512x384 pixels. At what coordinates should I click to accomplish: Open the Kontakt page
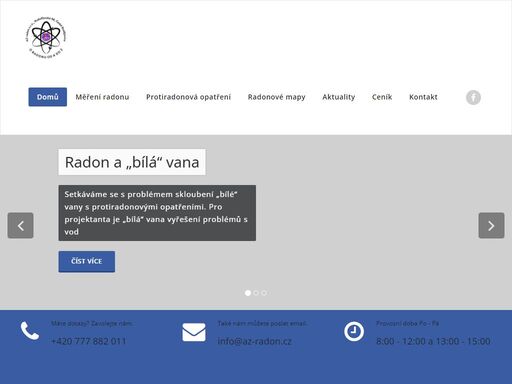423,97
